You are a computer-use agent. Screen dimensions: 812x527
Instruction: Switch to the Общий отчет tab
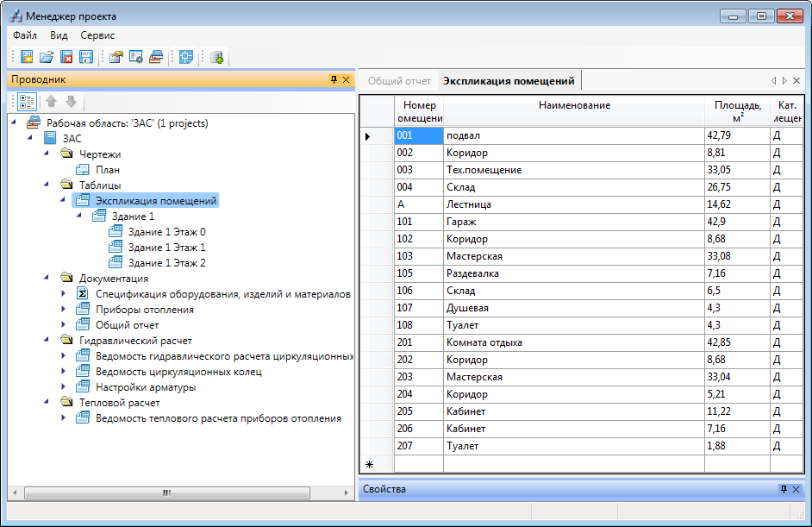399,81
